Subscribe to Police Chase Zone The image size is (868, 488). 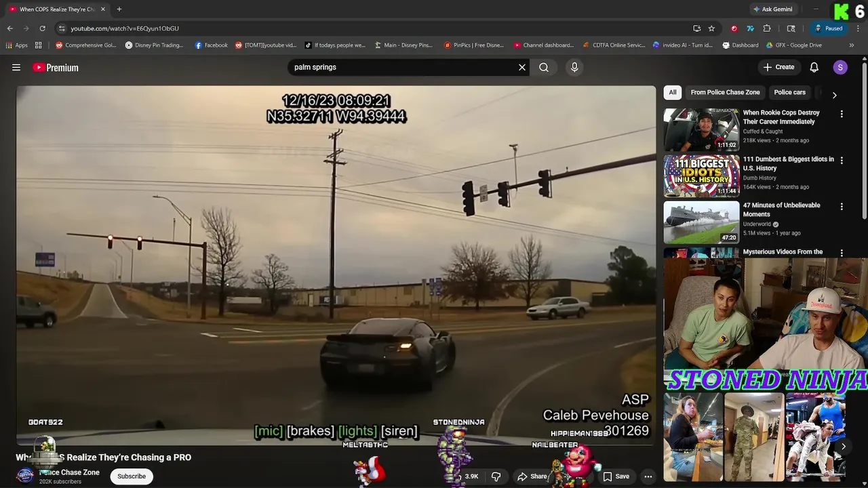pos(132,476)
